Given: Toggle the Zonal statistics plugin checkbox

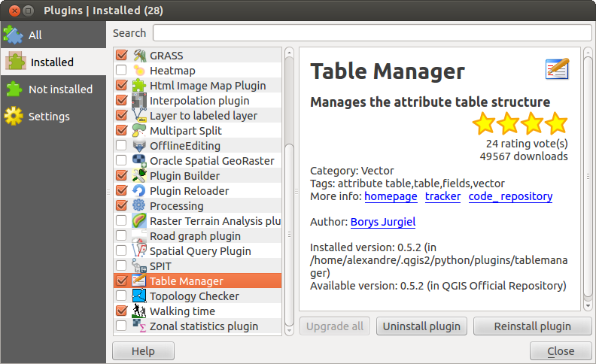Looking at the screenshot, I should 121,326.
